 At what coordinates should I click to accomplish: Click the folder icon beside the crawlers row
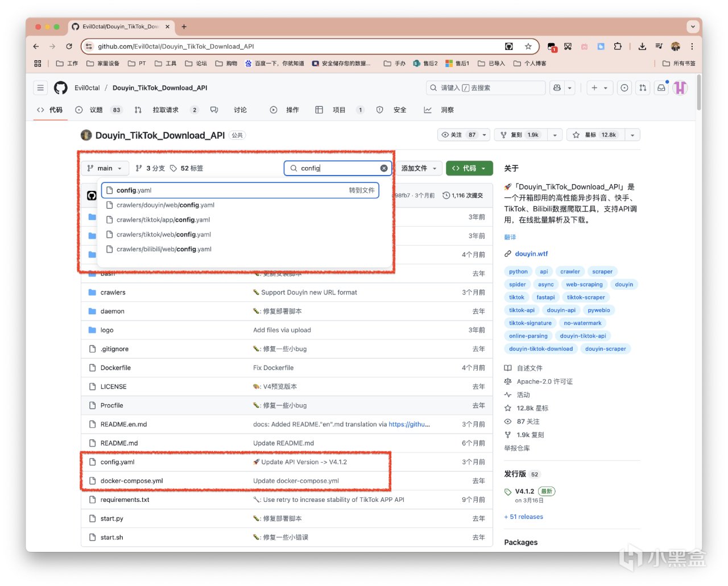point(92,293)
